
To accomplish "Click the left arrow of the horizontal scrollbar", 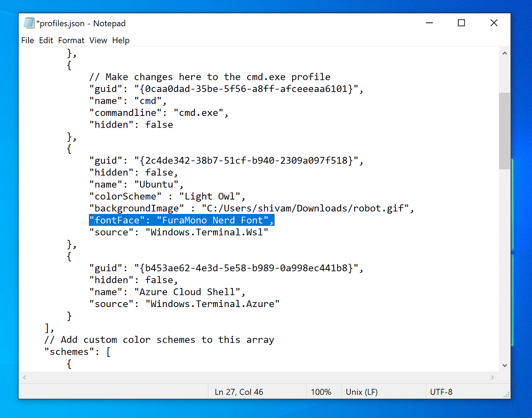I will pyautogui.click(x=24, y=377).
